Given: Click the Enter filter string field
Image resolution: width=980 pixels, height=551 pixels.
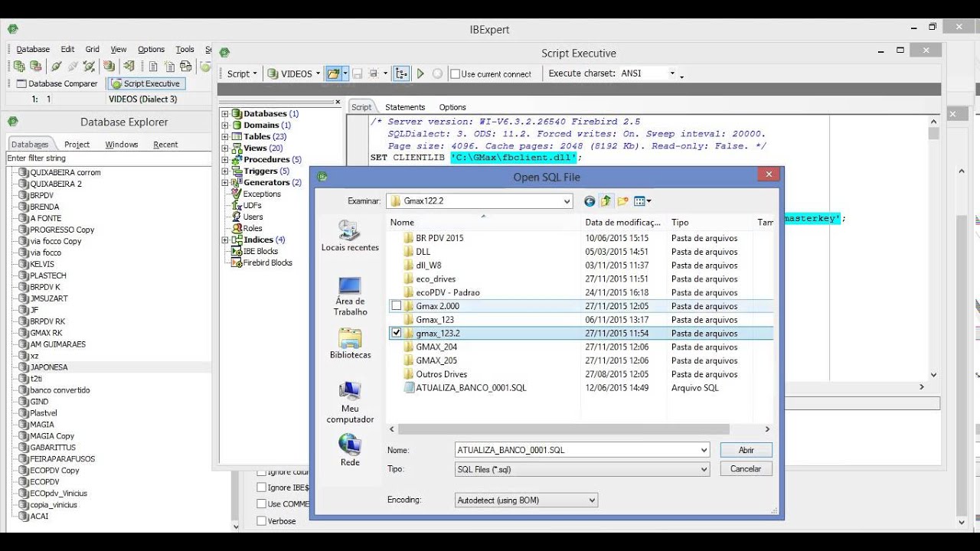Looking at the screenshot, I should [x=108, y=158].
